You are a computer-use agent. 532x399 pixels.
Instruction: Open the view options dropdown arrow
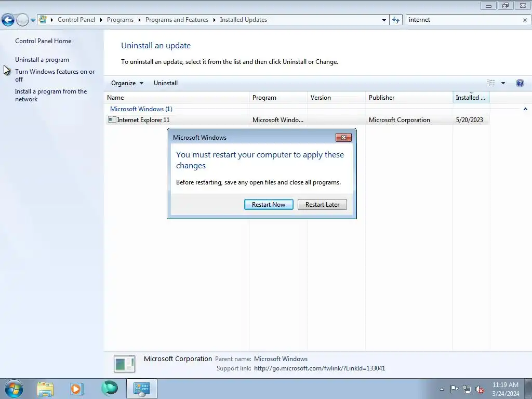click(x=503, y=83)
